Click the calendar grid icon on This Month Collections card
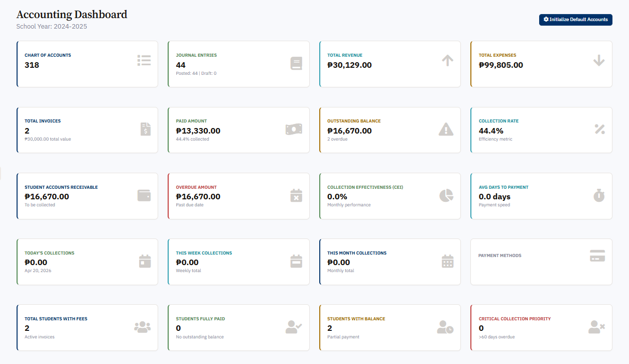The height and width of the screenshot is (364, 629). click(448, 261)
